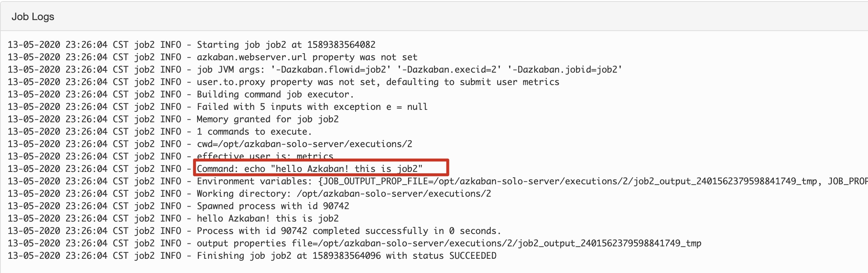
Task: Click the cwd executions path log line
Action: click(210, 144)
